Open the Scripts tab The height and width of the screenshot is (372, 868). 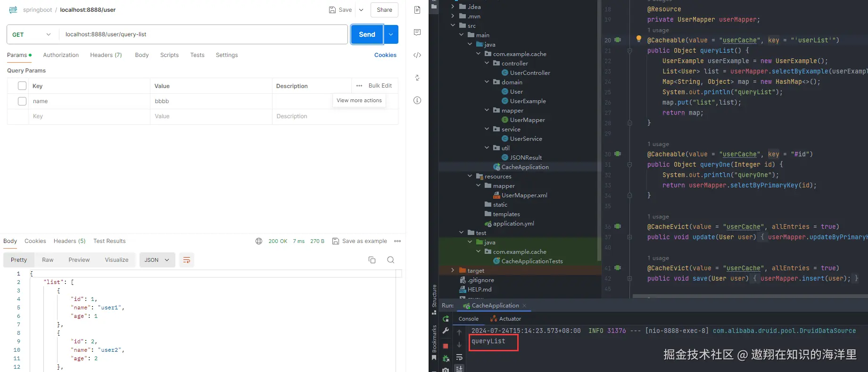[x=169, y=55]
